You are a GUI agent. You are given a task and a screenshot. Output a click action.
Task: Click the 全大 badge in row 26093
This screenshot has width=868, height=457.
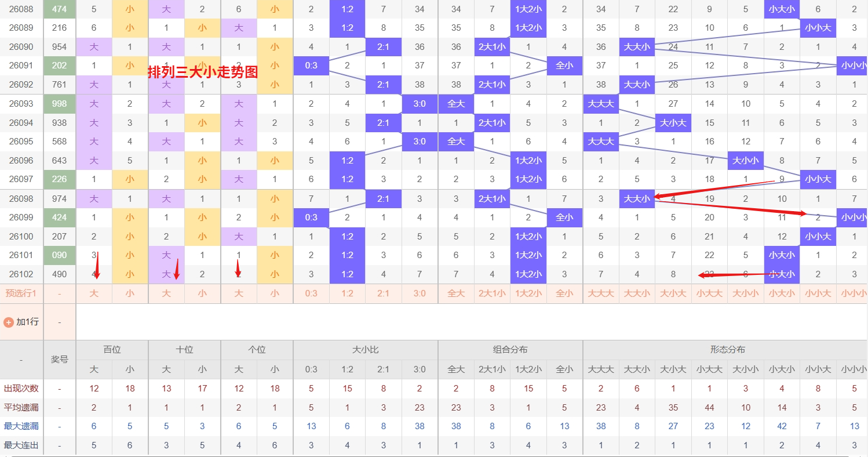[x=456, y=104]
